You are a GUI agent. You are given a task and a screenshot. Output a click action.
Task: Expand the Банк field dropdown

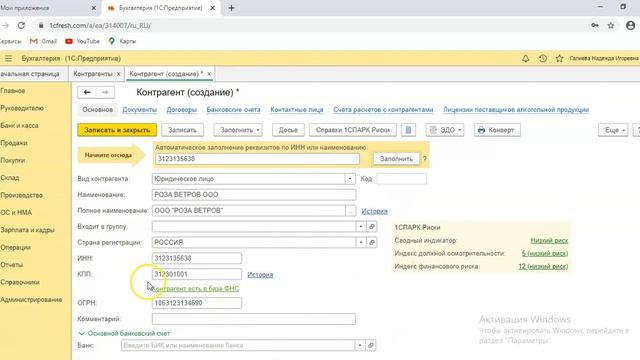(360, 345)
